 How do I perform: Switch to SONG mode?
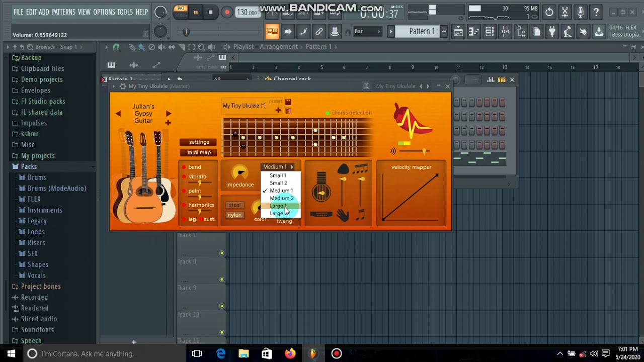point(180,16)
